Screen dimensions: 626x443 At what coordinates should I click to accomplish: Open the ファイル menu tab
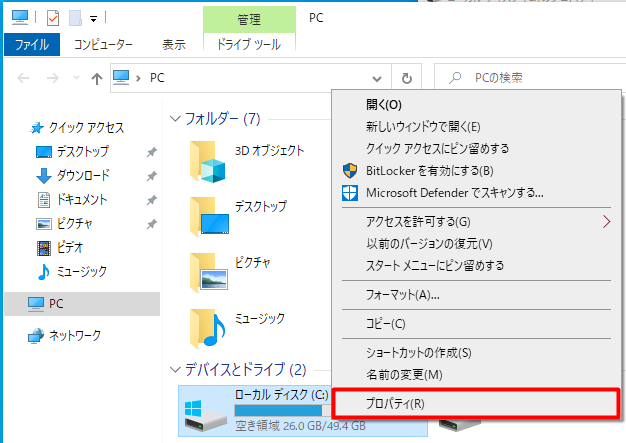32,44
